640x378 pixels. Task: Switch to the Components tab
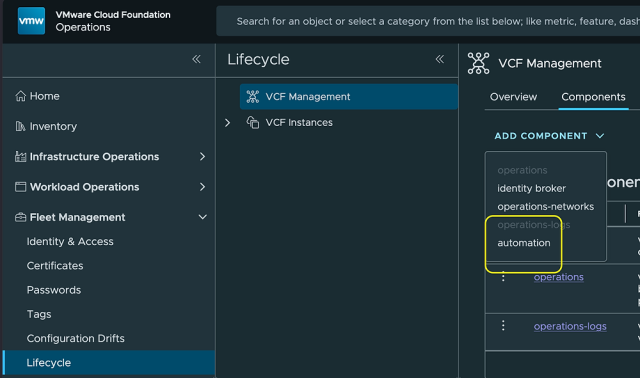593,97
